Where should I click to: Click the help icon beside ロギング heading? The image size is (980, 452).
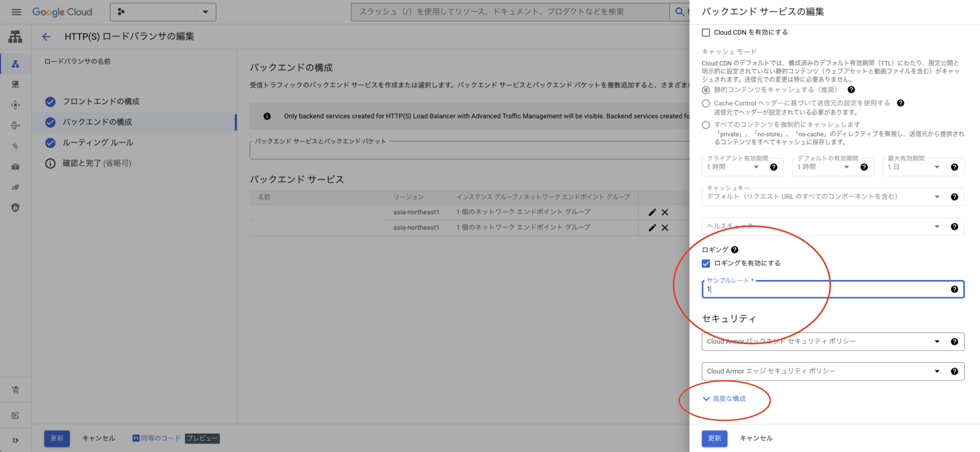[735, 250]
